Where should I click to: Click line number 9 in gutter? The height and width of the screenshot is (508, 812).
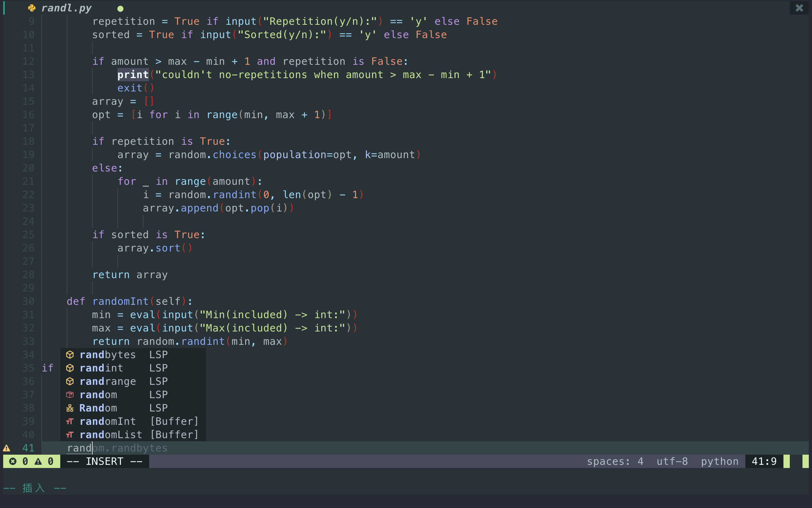click(x=31, y=22)
